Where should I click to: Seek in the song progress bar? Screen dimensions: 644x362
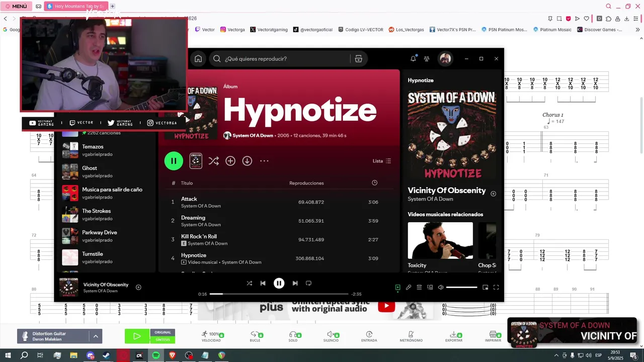click(279, 294)
